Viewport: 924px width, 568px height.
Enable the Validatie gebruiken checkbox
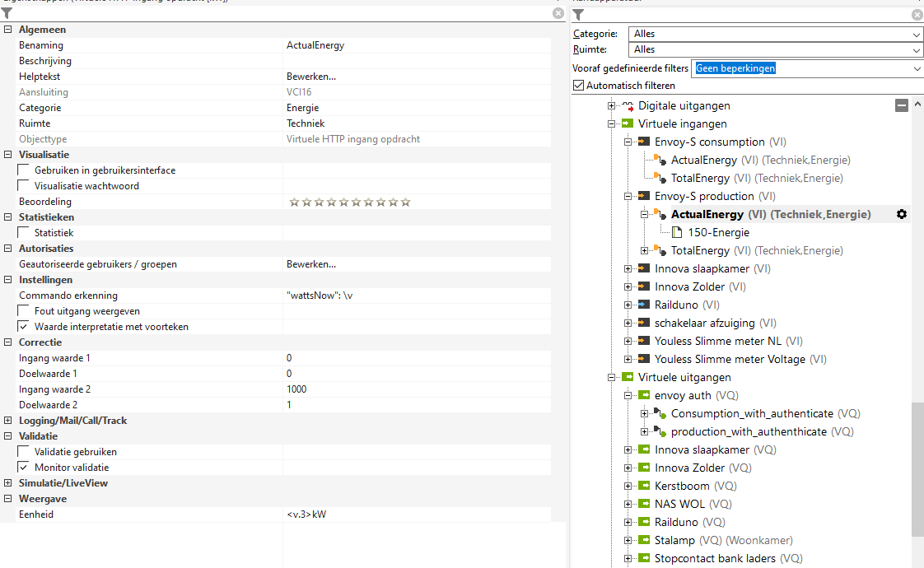click(24, 452)
